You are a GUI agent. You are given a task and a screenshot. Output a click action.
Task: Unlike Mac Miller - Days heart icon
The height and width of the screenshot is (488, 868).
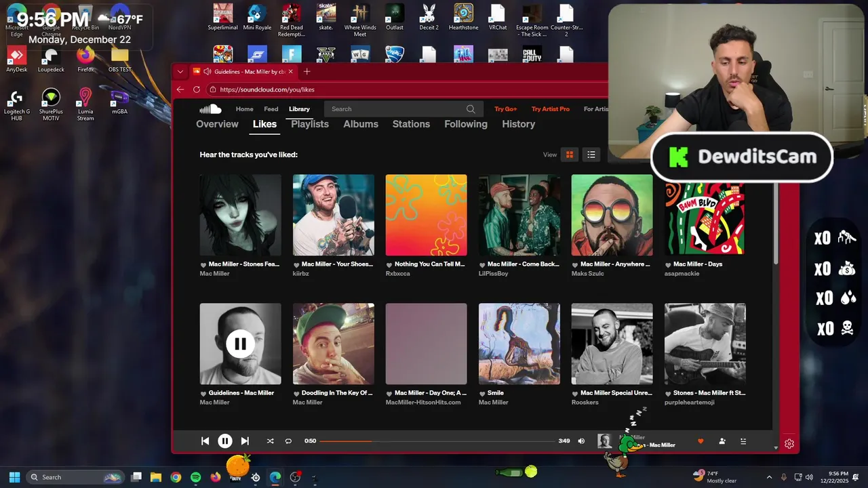[668, 265]
